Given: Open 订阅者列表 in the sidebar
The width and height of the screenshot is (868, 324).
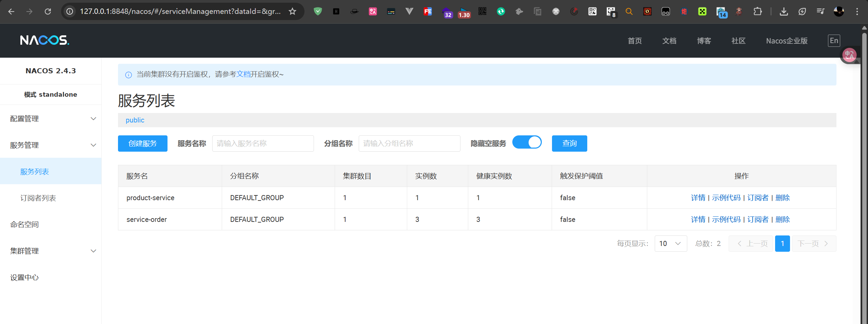Looking at the screenshot, I should pos(38,198).
